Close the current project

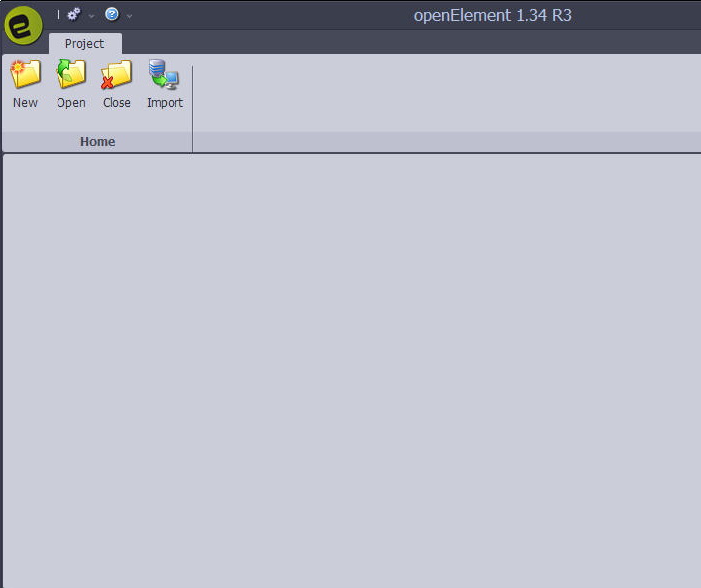click(x=117, y=83)
